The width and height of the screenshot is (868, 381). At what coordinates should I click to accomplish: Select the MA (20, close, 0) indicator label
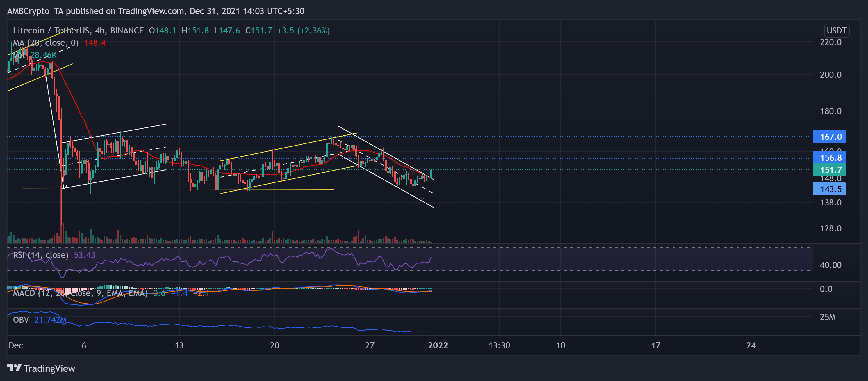(x=45, y=43)
